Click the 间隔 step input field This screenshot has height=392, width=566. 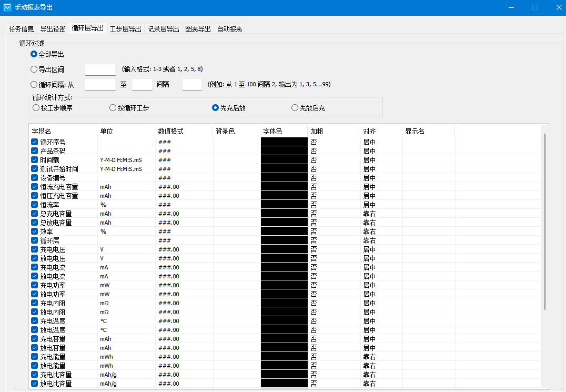tap(192, 85)
